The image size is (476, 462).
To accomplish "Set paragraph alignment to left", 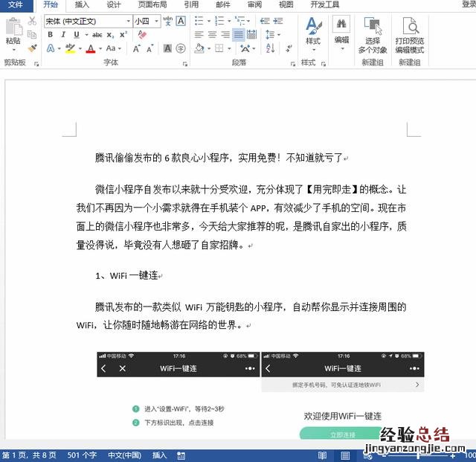I will (x=199, y=35).
